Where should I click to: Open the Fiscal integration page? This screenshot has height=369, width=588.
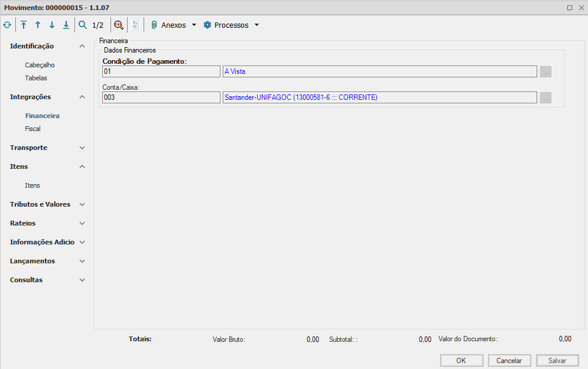coord(33,129)
